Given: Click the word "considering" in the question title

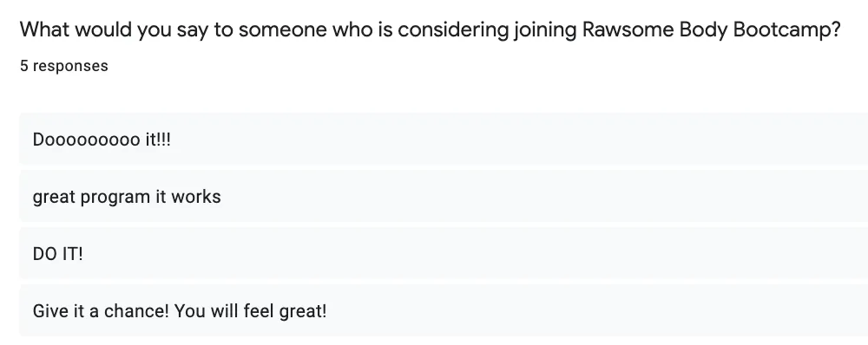Looking at the screenshot, I should pyautogui.click(x=453, y=30).
